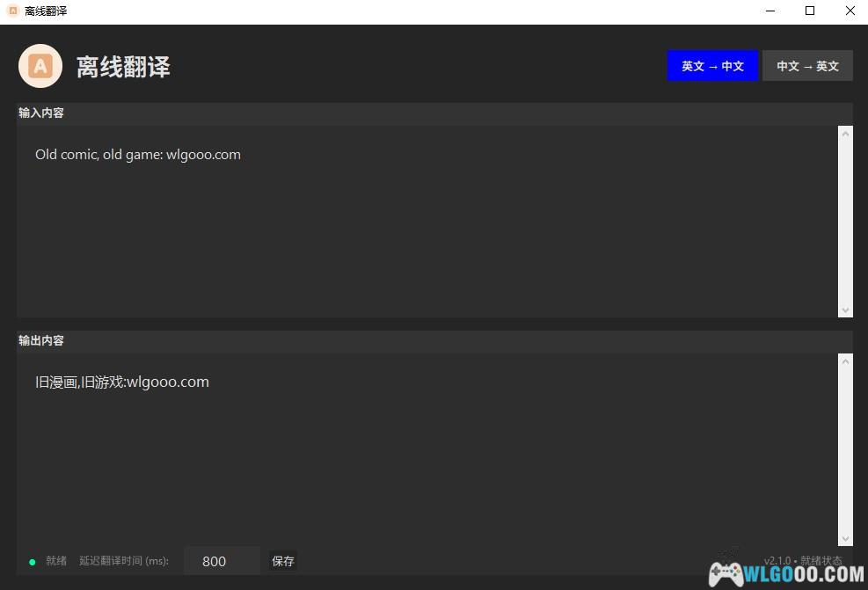Close the 离线翻译 window

[x=850, y=11]
